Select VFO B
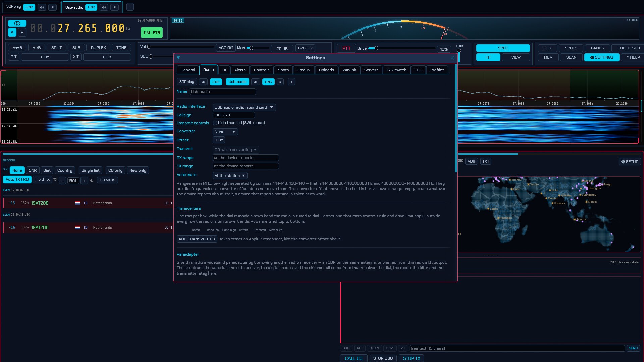The image size is (644, 362). pos(22,33)
